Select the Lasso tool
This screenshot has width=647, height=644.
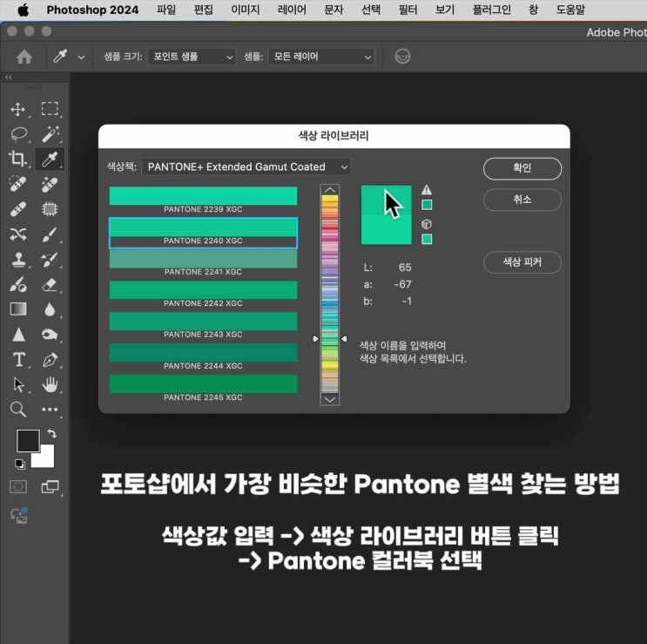pos(18,133)
